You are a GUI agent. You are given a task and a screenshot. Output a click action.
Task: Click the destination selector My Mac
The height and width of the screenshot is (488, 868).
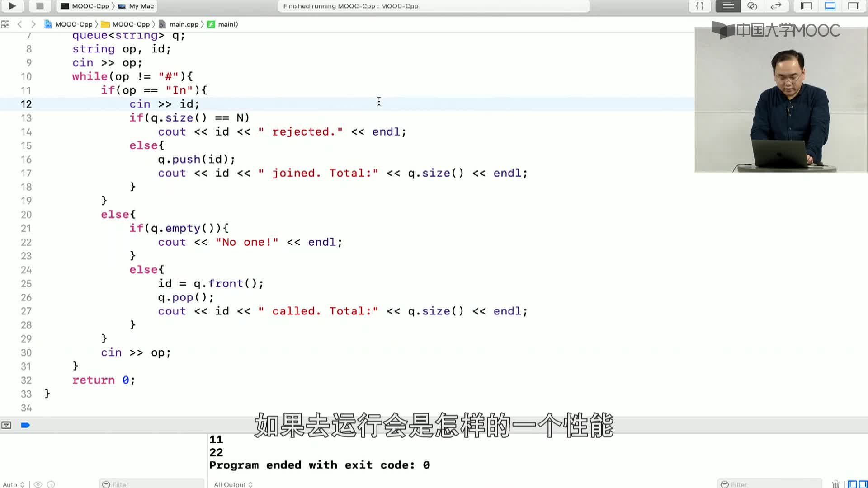[136, 6]
